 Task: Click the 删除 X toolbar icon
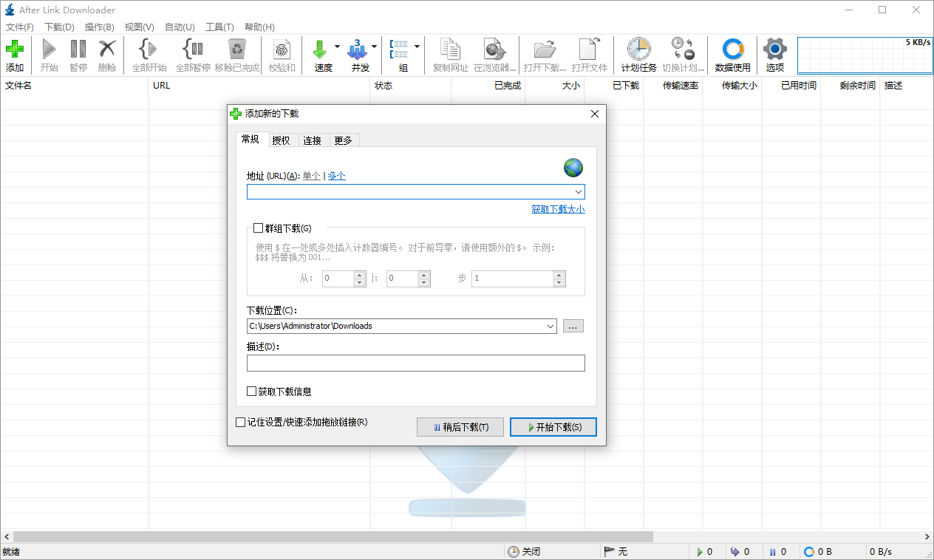click(107, 49)
